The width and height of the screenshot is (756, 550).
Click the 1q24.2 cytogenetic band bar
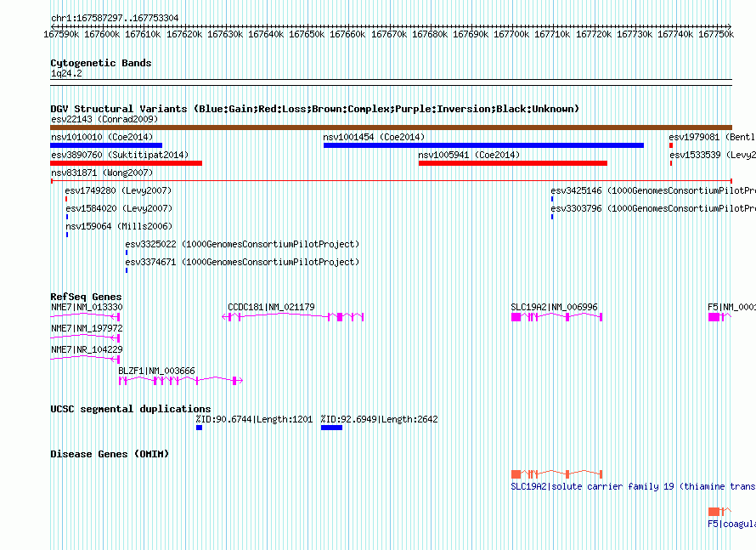391,82
